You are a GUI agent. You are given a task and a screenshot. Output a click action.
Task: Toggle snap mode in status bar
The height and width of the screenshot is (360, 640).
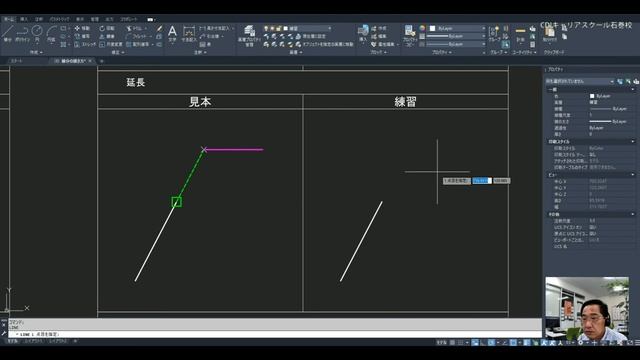point(461,342)
